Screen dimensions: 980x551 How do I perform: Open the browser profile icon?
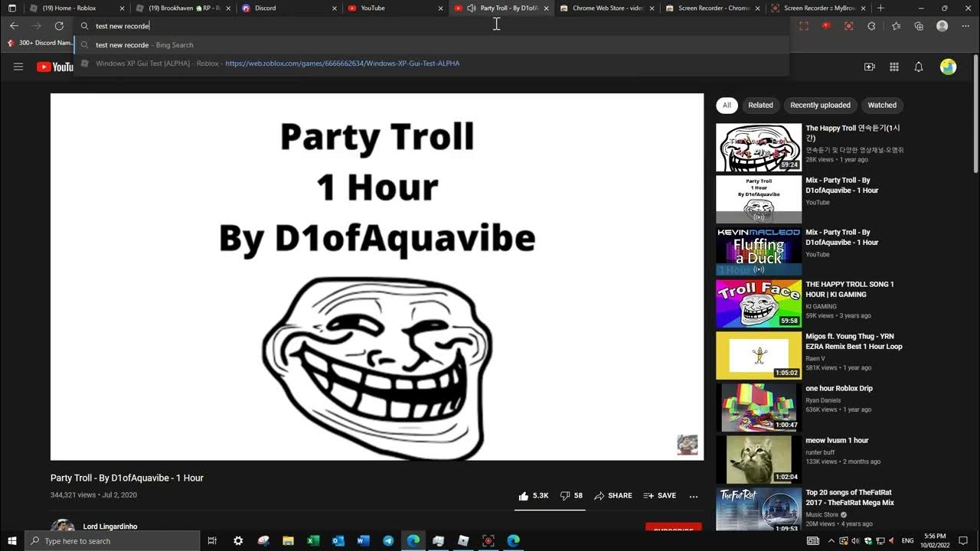(942, 25)
